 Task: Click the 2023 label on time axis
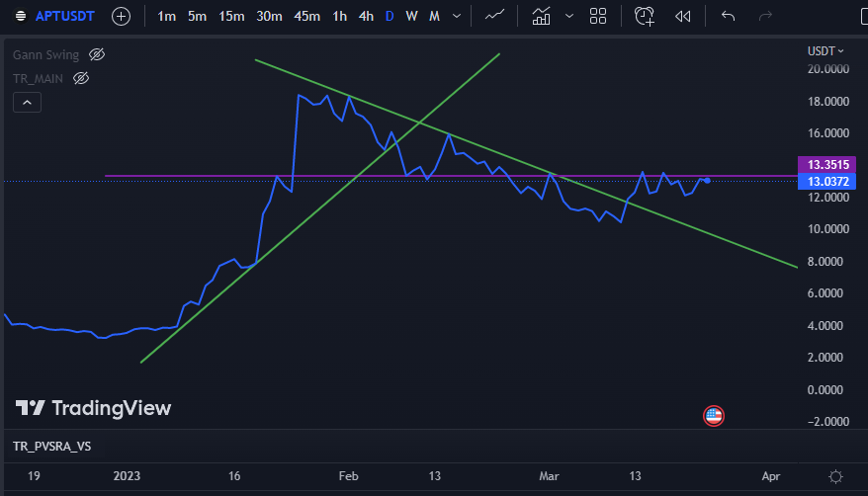pos(127,476)
